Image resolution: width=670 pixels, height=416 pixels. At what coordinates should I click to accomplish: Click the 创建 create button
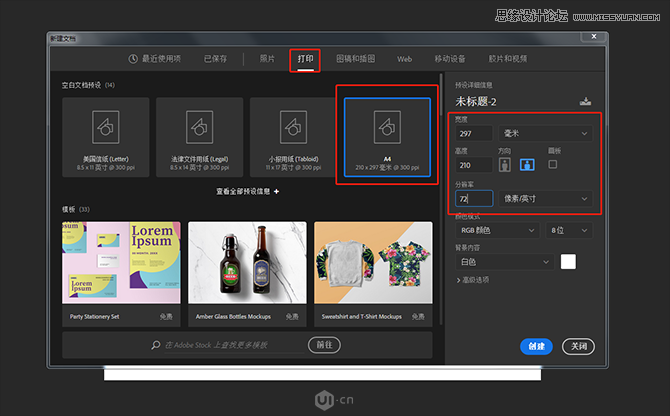coord(536,346)
